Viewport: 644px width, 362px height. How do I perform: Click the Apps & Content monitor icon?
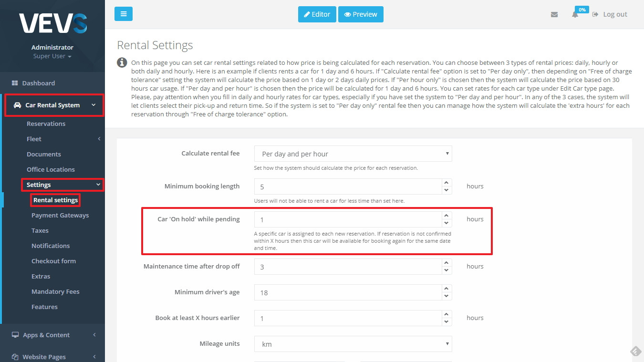point(15,335)
